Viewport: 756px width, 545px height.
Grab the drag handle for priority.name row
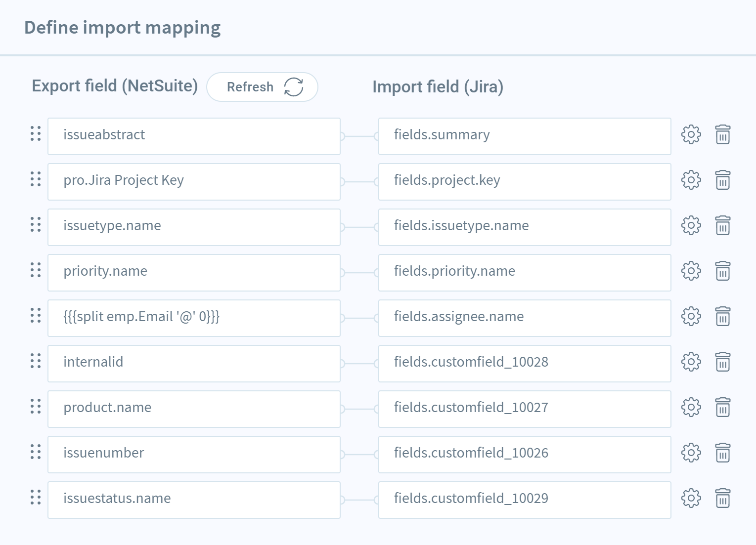[36, 270]
